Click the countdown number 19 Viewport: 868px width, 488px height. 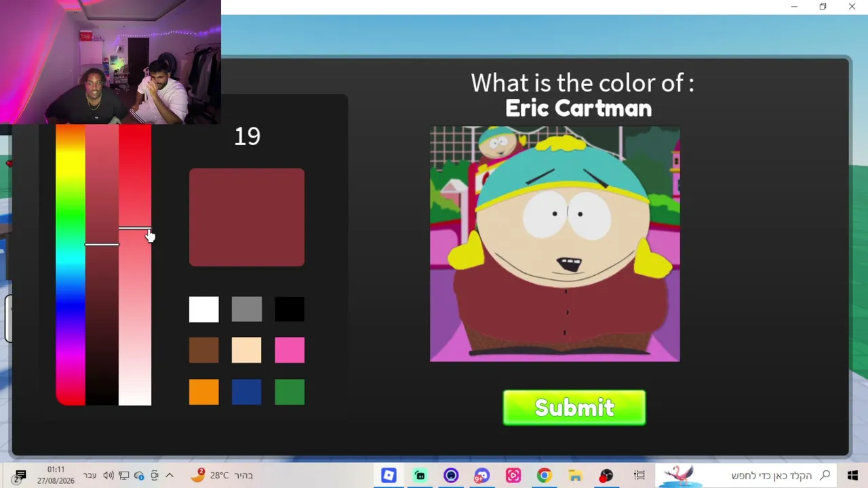[247, 136]
